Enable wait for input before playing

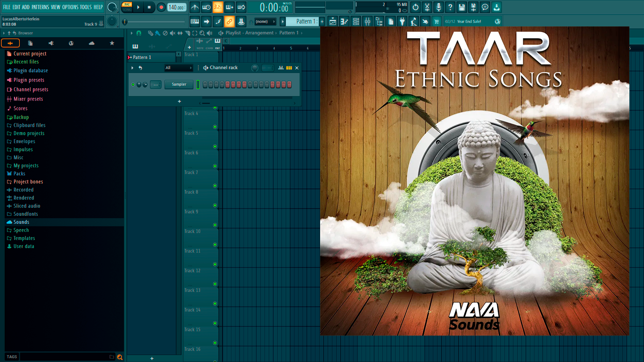pos(206,7)
